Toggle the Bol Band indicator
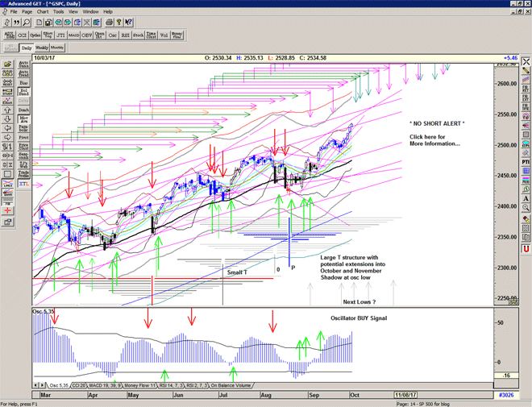532x407 pixels. [23, 91]
